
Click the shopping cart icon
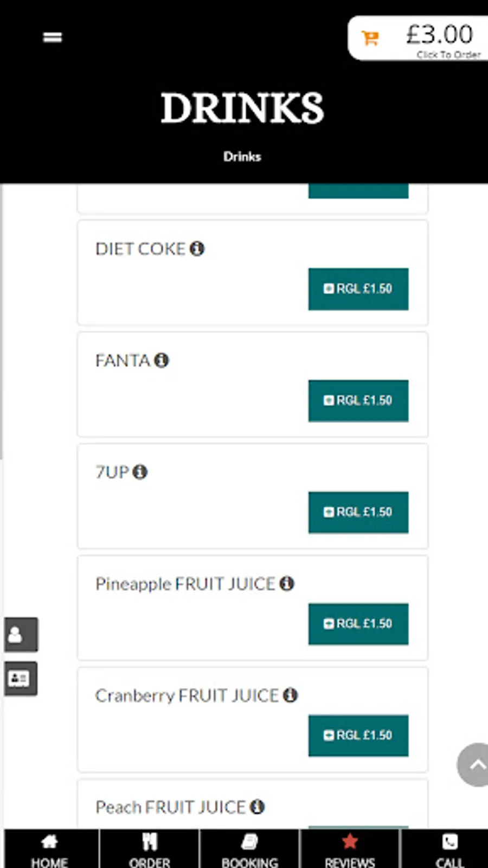[370, 38]
